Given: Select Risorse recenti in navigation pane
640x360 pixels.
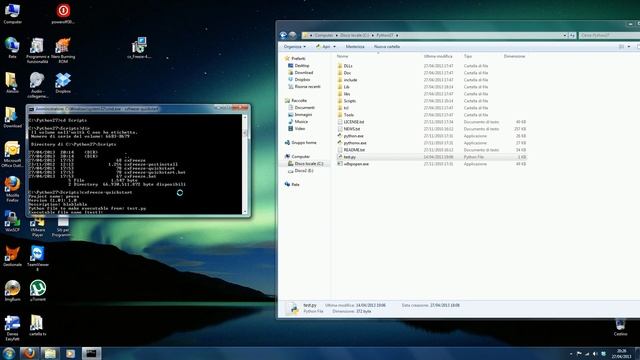Looking at the screenshot, I should pos(307,87).
